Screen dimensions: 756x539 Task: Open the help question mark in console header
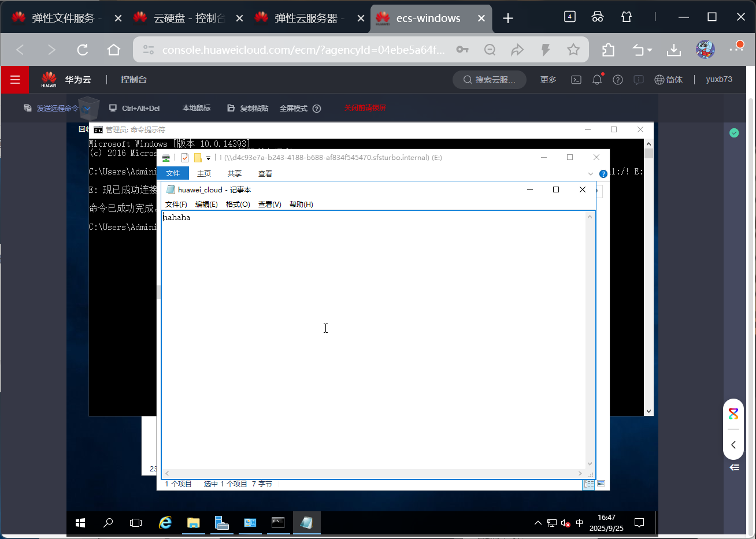pos(618,80)
